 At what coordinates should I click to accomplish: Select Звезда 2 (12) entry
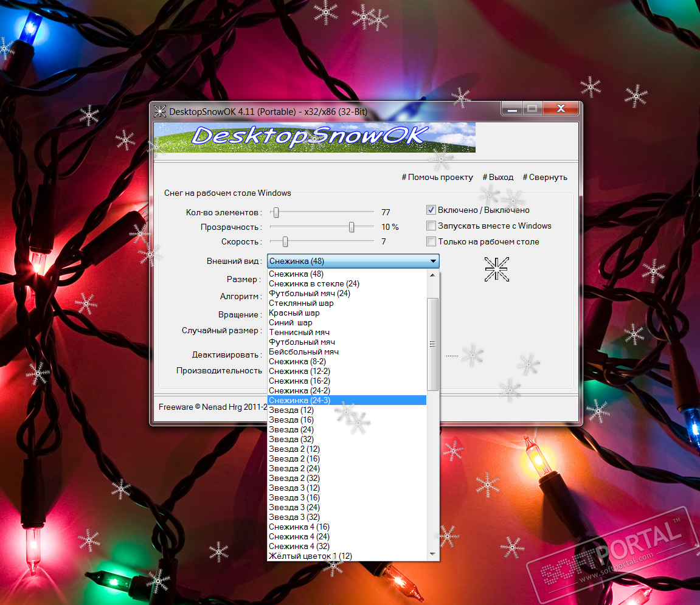point(347,449)
